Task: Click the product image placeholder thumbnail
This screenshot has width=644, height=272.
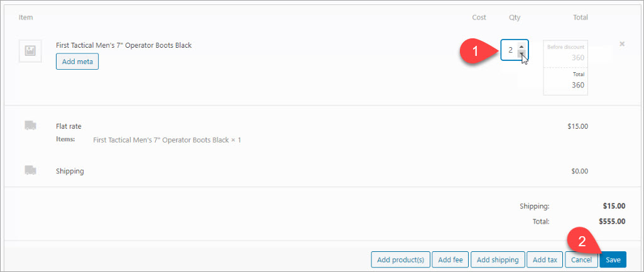Action: 30,51
